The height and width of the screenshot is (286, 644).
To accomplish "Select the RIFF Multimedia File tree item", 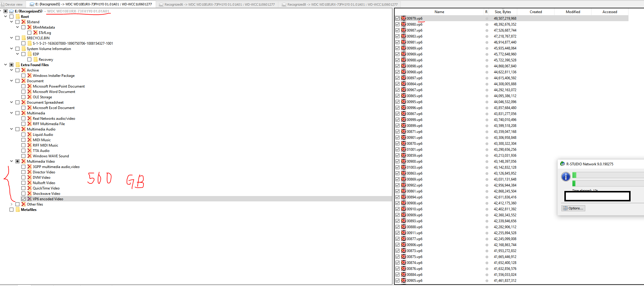I will pos(49,124).
